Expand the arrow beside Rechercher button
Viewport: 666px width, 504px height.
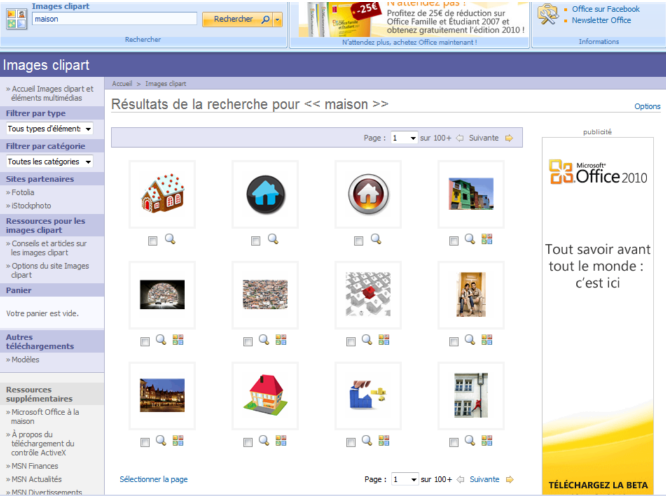[x=278, y=20]
